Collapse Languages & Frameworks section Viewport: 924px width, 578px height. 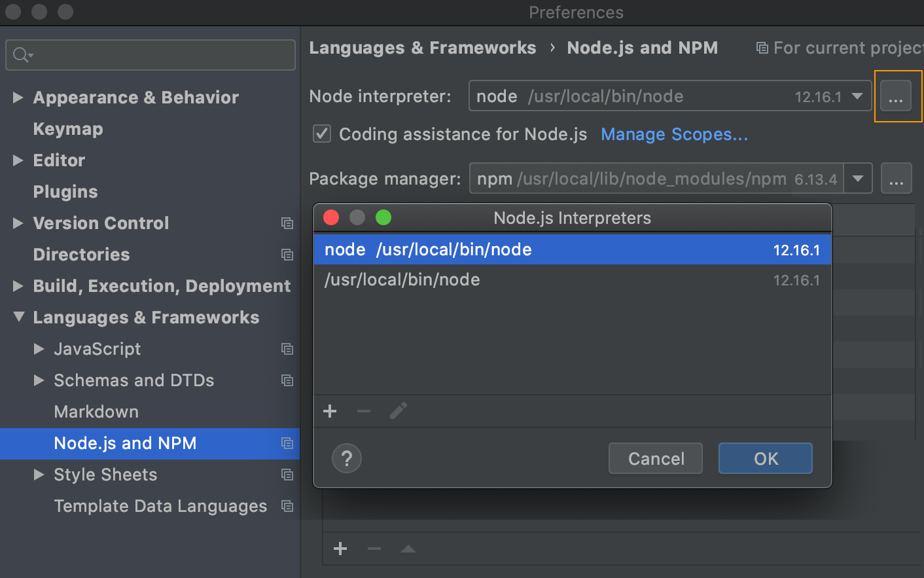[18, 317]
